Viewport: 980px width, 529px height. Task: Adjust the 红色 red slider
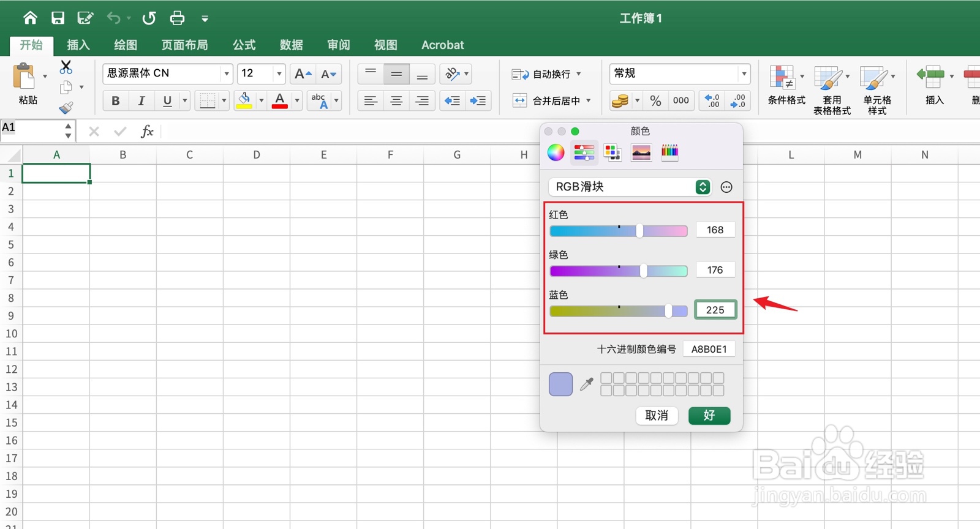click(x=619, y=231)
